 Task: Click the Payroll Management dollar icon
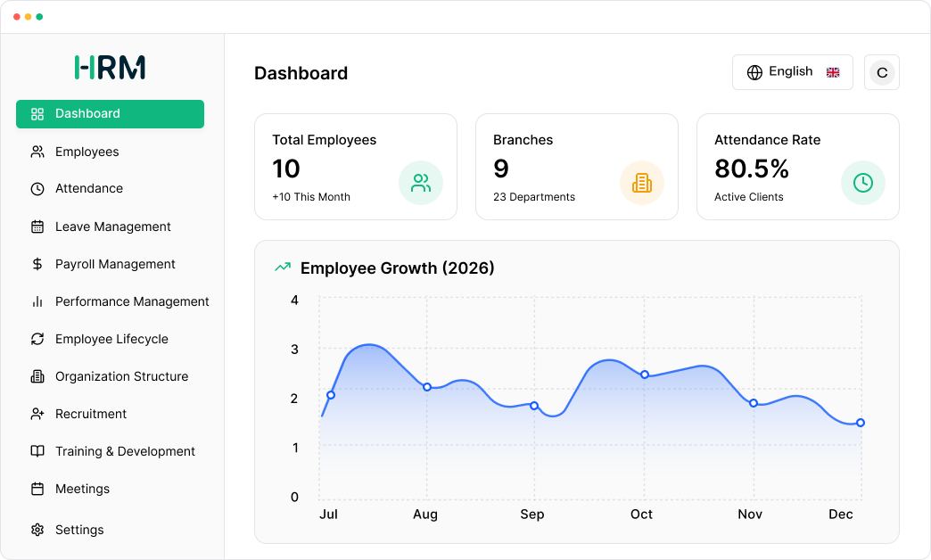[x=37, y=264]
